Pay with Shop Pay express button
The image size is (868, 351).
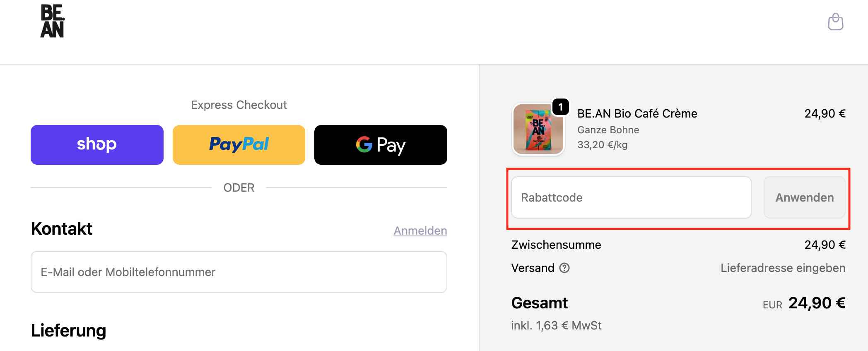pyautogui.click(x=97, y=145)
